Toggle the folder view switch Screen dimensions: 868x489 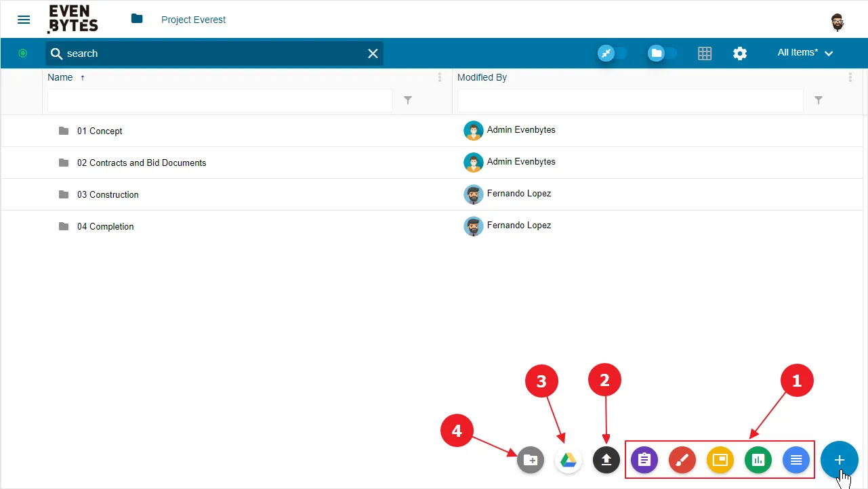(x=662, y=53)
